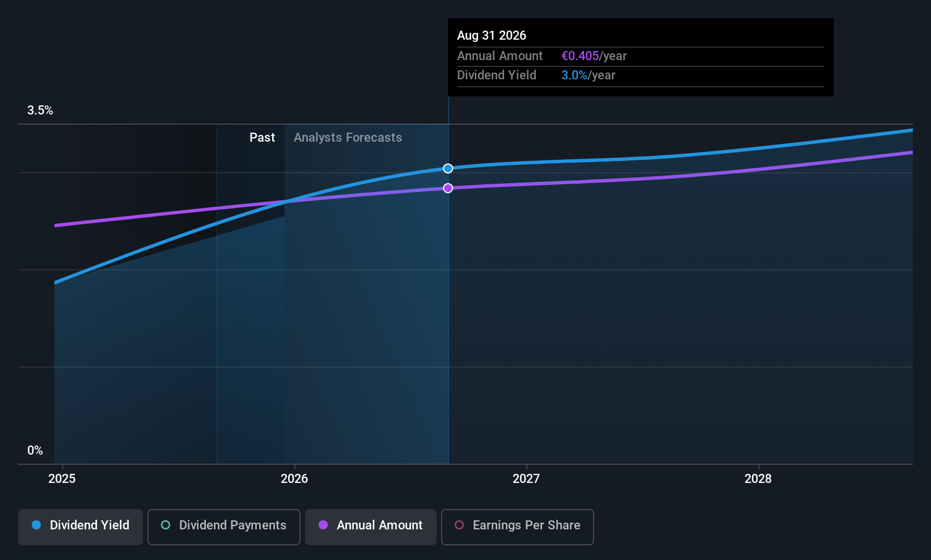Click the teal ring beside Dividend Payments
This screenshot has width=931, height=560.
(x=166, y=525)
